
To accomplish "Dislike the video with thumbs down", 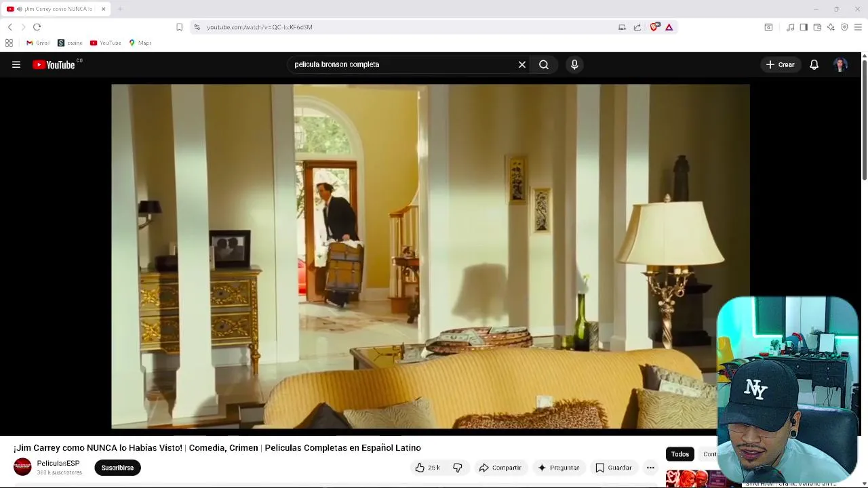I will coord(458,468).
